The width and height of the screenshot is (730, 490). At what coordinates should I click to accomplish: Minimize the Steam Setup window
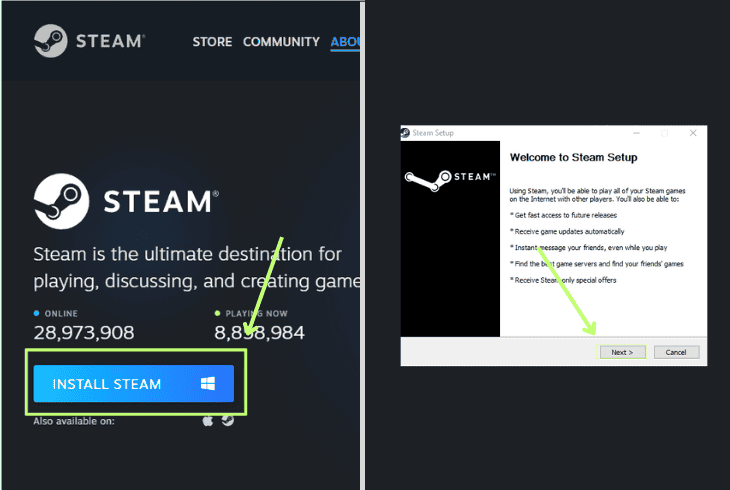[636, 133]
